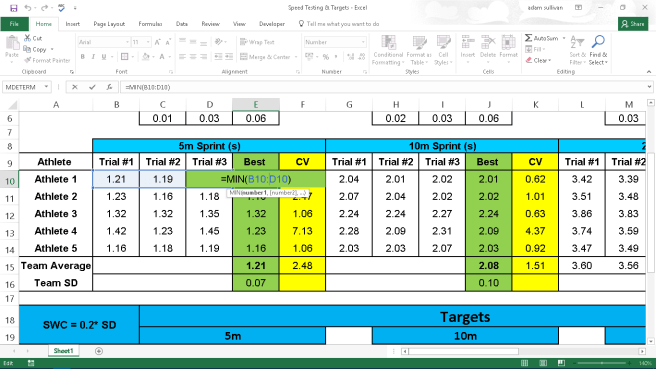Cancel formula entry with X button

(74, 87)
